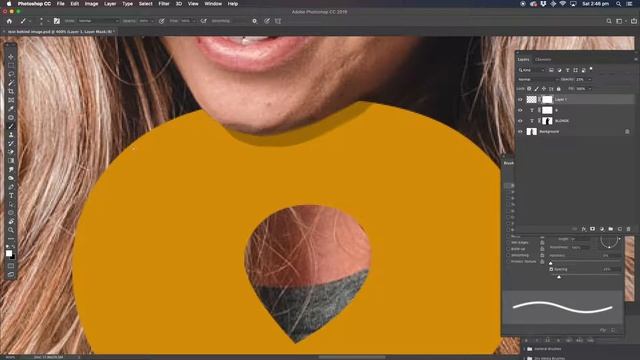Select the open document tab

[x=60, y=31]
